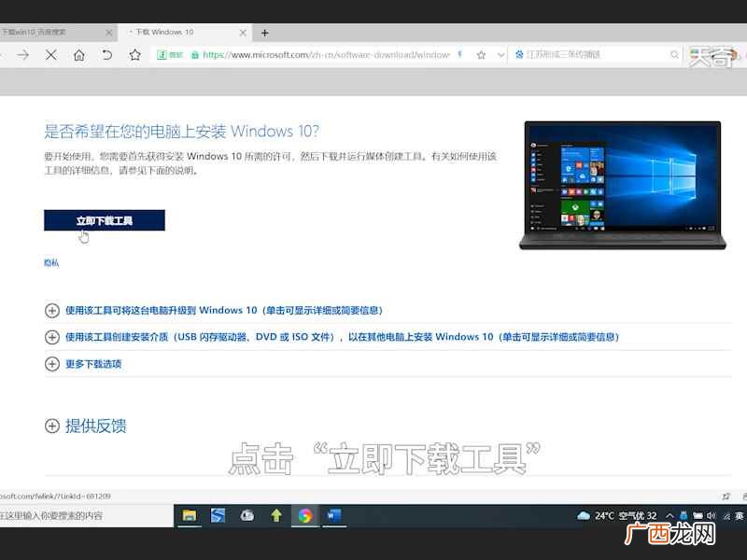Screen dimensions: 747x560
Task: Open a new tab with plus button
Action: (x=265, y=33)
